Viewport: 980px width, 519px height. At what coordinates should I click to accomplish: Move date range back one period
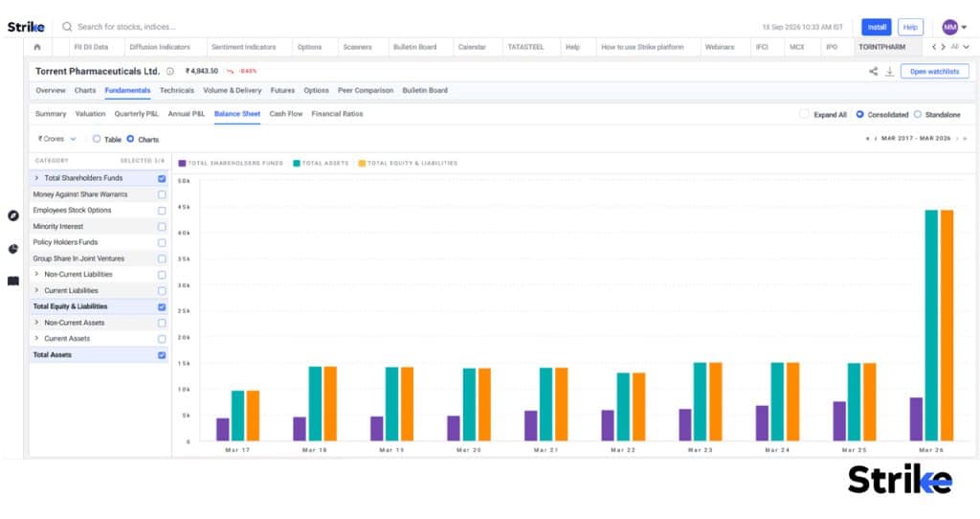(875, 138)
